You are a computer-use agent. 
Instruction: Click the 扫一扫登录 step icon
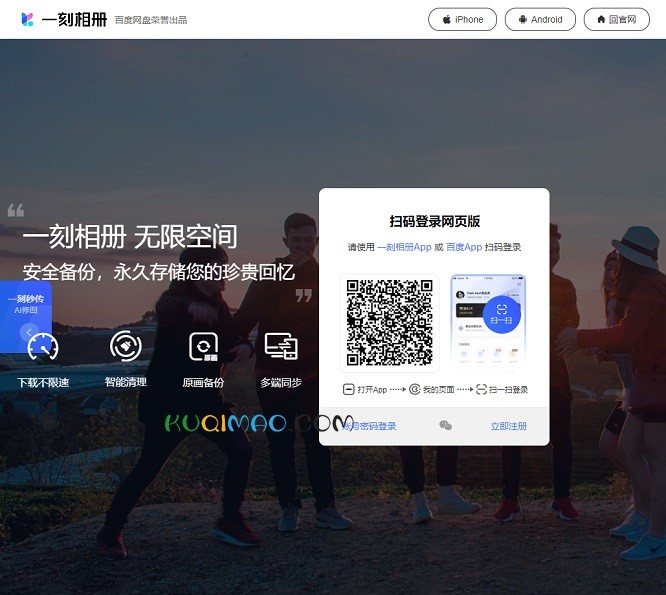tap(481, 389)
